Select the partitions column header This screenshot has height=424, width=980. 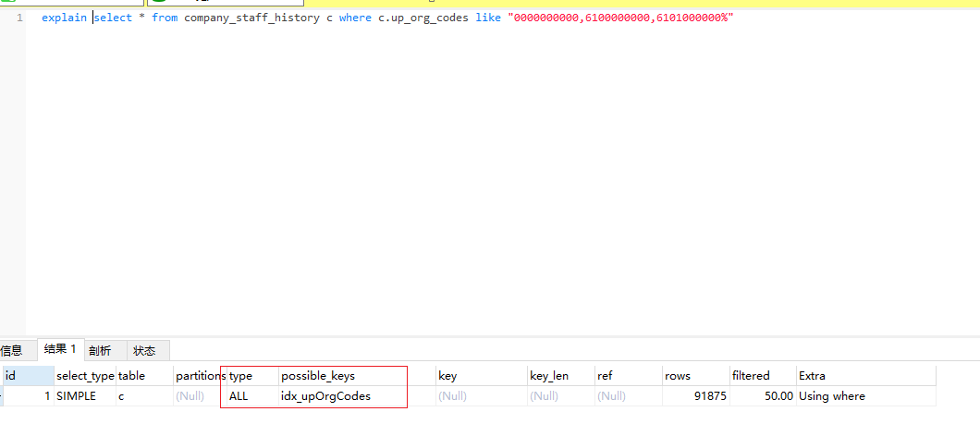click(x=200, y=376)
